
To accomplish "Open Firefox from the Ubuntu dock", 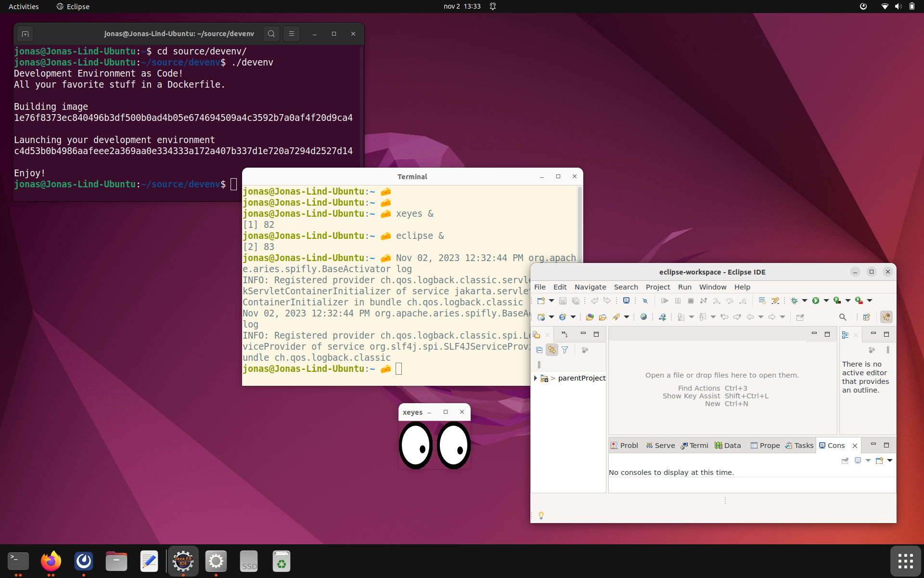I will (x=51, y=561).
